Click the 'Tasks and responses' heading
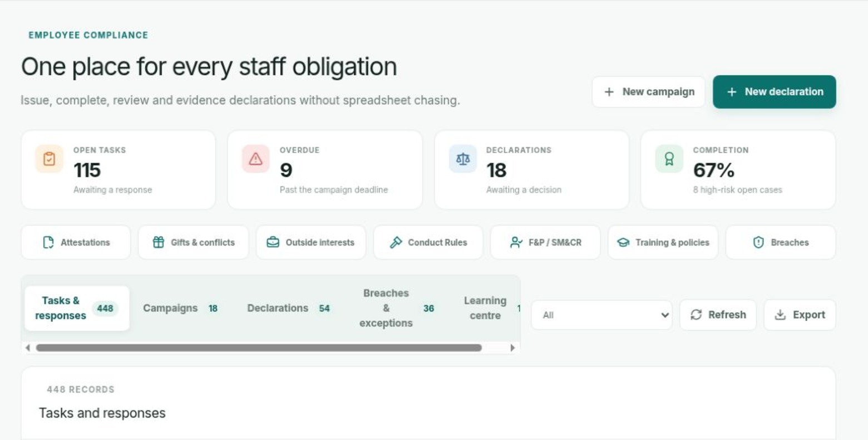 tap(102, 413)
